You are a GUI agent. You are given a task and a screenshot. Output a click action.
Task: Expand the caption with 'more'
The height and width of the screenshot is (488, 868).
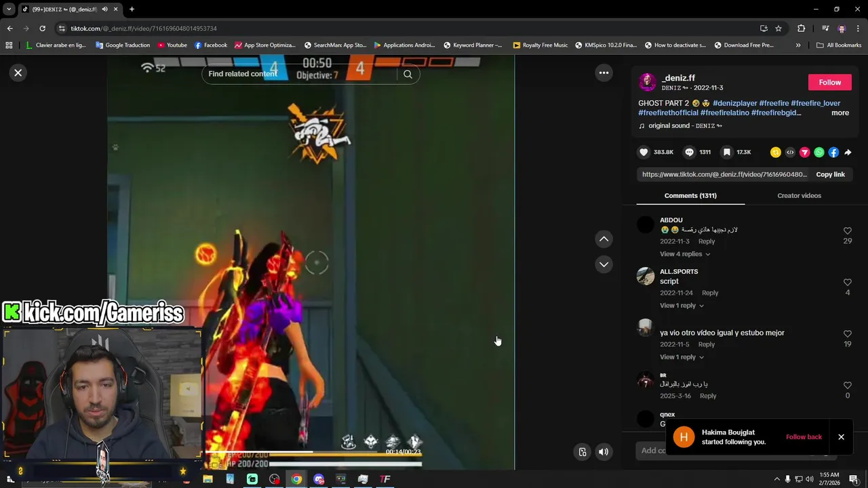tap(840, 113)
